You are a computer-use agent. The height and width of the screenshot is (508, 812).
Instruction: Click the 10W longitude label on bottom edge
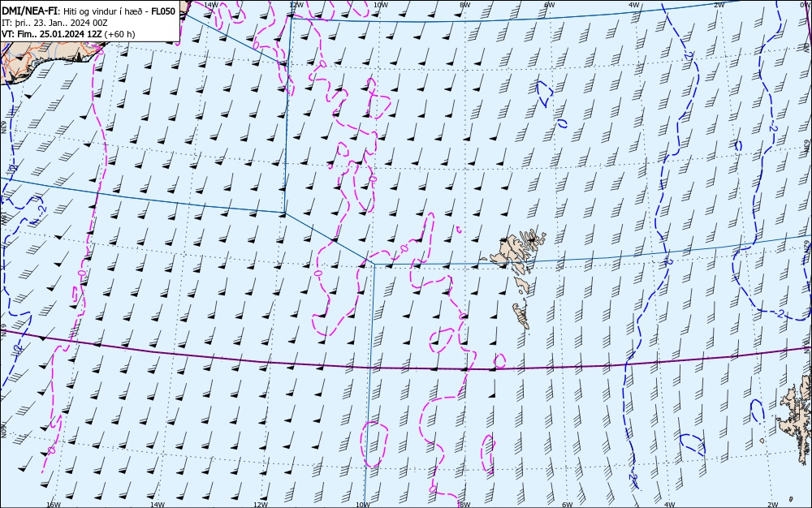pyautogui.click(x=363, y=505)
